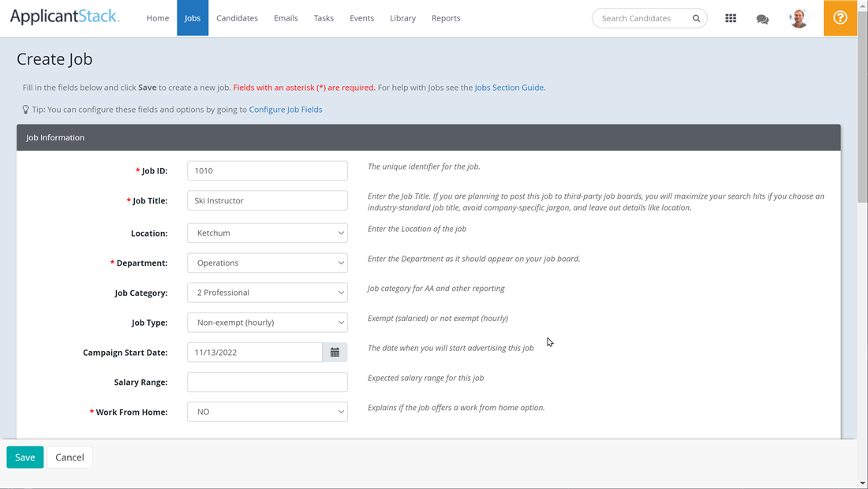Open the Jobs Section Guide link
The image size is (868, 489).
coord(508,87)
